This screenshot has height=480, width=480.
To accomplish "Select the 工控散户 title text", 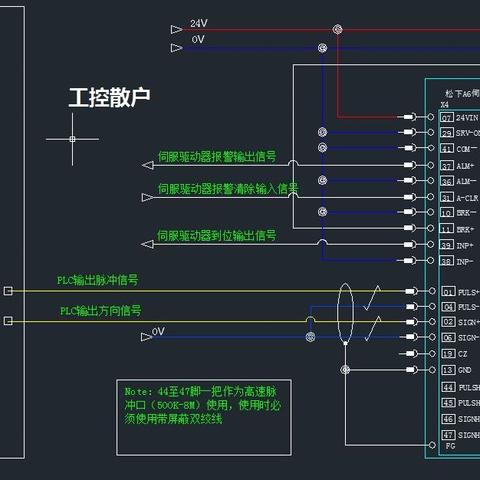I will pos(109,97).
